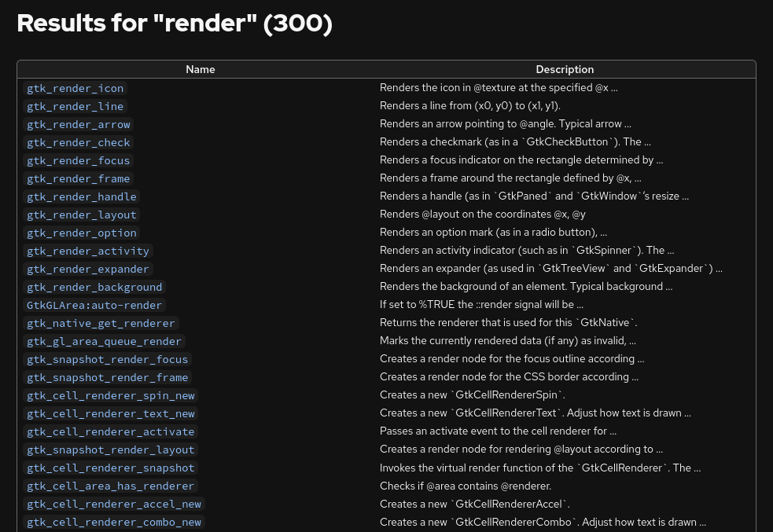
Task: Open gtk_cell_renderer_spin_new entry
Action: [111, 395]
